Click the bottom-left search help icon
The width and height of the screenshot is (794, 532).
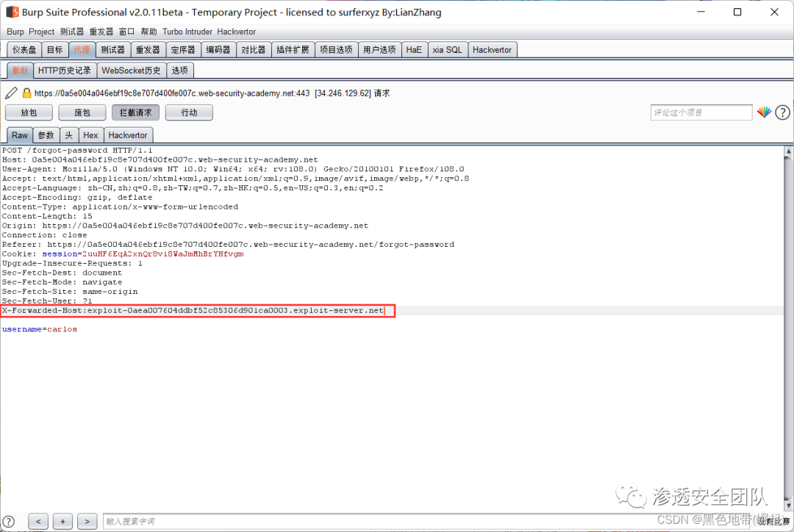coord(9,522)
